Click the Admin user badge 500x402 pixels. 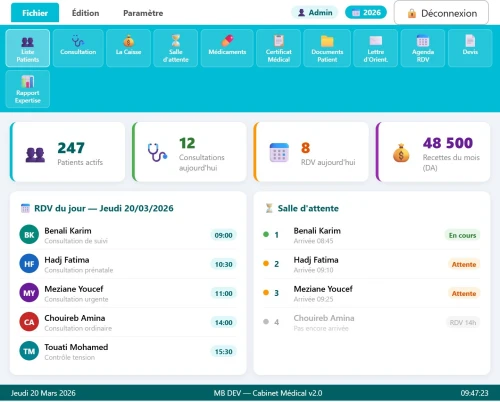click(x=315, y=13)
